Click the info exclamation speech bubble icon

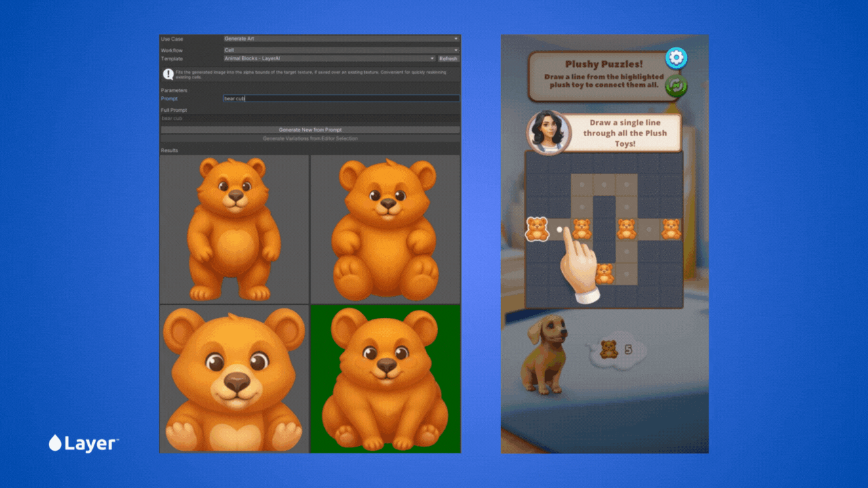coord(167,75)
